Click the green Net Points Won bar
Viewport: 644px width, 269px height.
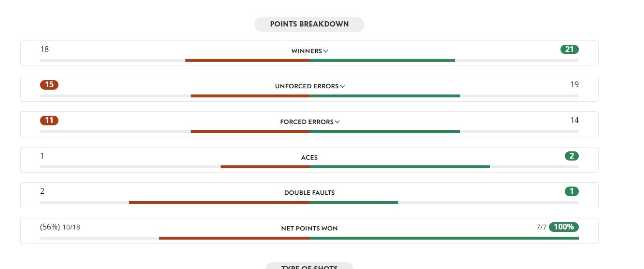pyautogui.click(x=444, y=238)
